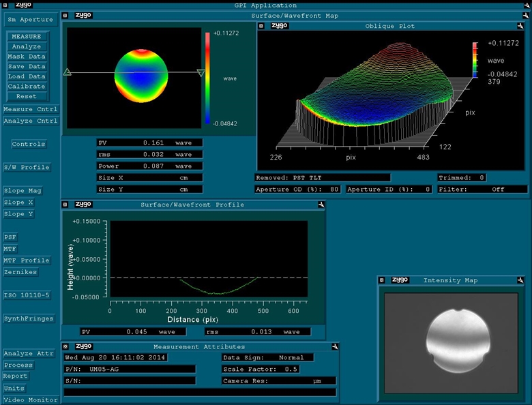The width and height of the screenshot is (532, 405).
Task: Click the pin icon on Intensity Map window
Action: (x=520, y=280)
